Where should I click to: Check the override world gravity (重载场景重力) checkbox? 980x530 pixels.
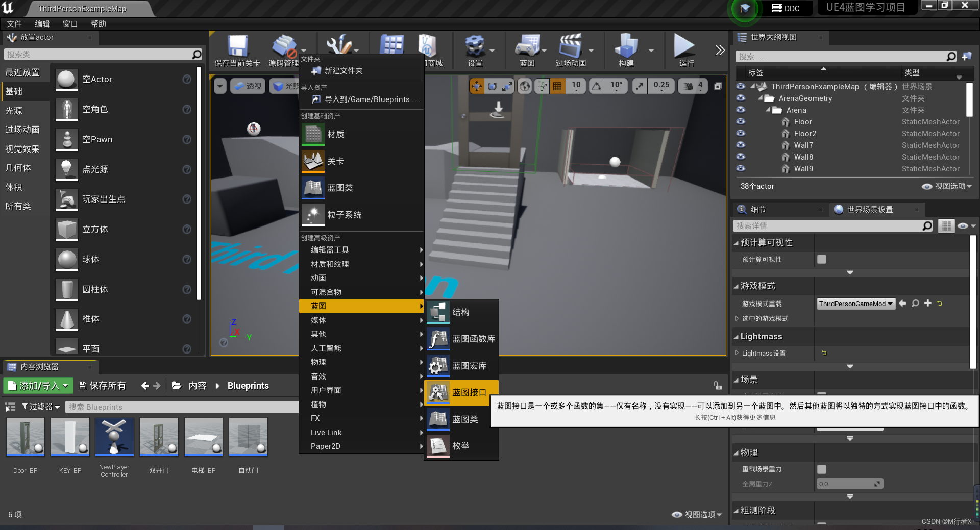point(822,469)
